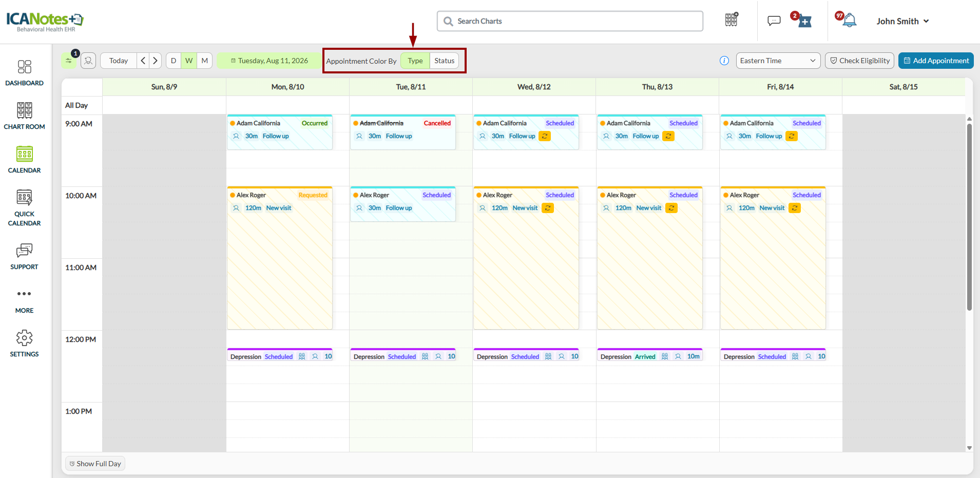Viewport: 980px width, 478px height.
Task: Open Tuesday cancelled Adam California appointment
Action: 403,132
